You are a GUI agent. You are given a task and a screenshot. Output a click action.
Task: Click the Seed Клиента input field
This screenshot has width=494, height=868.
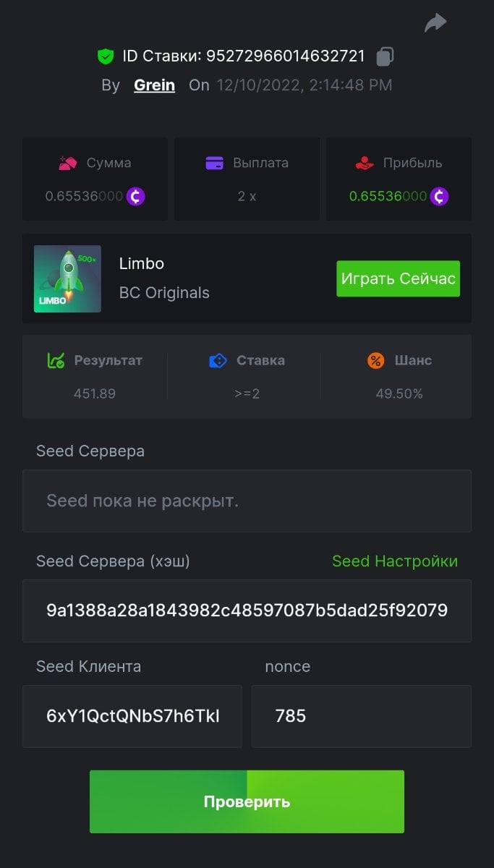(132, 716)
